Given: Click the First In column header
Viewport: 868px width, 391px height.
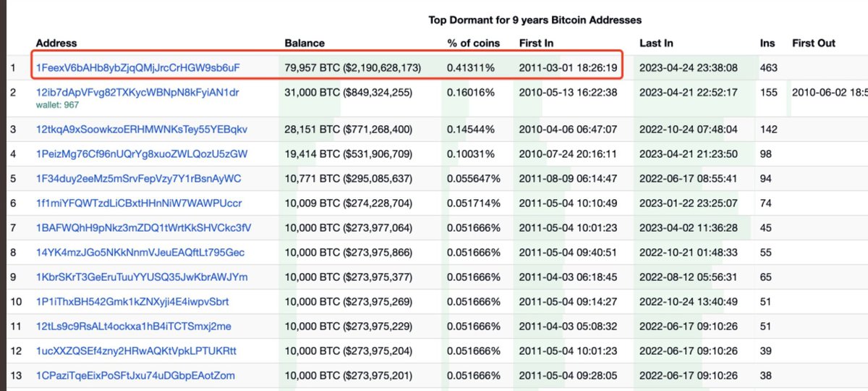Looking at the screenshot, I should point(536,43).
